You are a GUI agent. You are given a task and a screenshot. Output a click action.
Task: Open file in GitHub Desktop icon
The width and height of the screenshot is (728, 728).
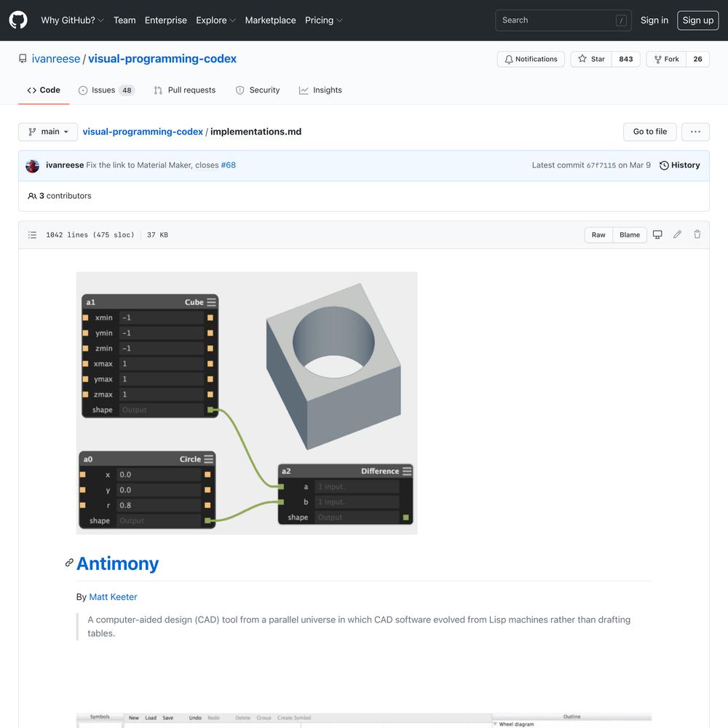point(657,234)
